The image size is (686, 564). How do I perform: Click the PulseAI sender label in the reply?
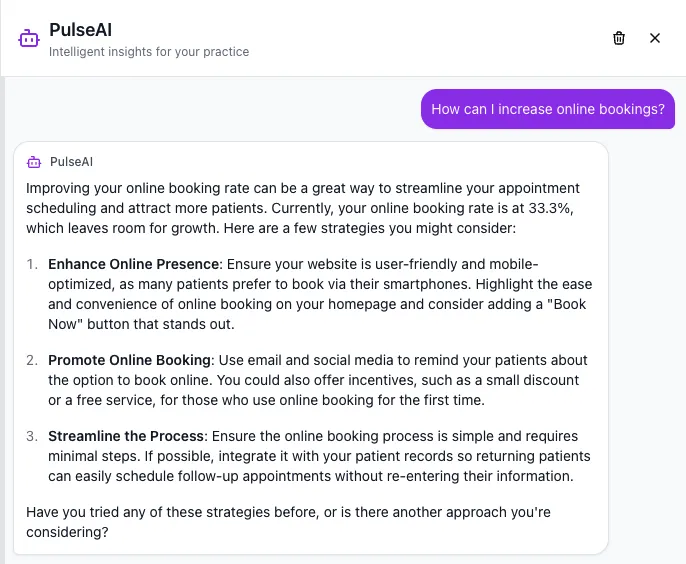[x=71, y=162]
